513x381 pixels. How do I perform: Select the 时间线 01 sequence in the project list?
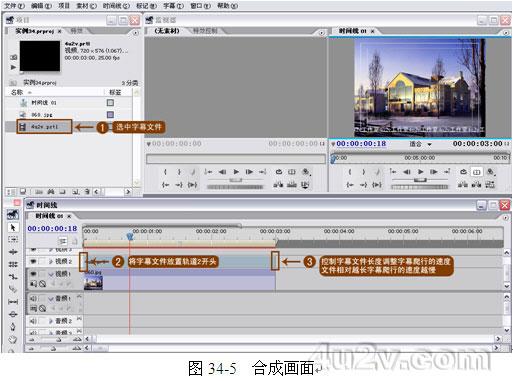(44, 103)
